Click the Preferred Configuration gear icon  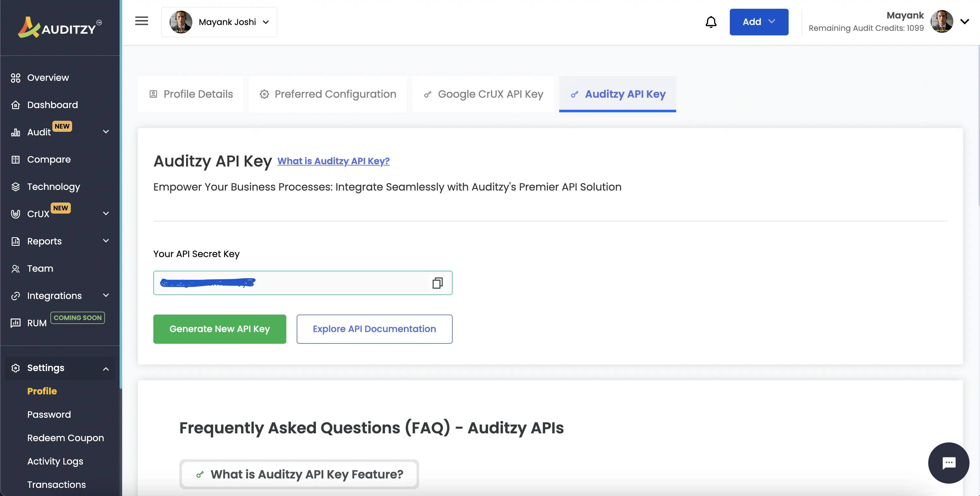pyautogui.click(x=264, y=94)
